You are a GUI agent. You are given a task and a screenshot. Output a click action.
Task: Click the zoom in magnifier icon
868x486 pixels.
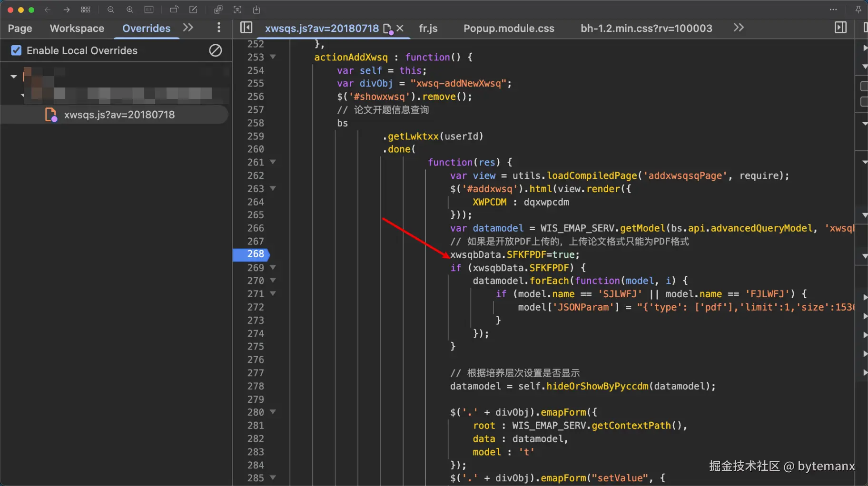(129, 10)
